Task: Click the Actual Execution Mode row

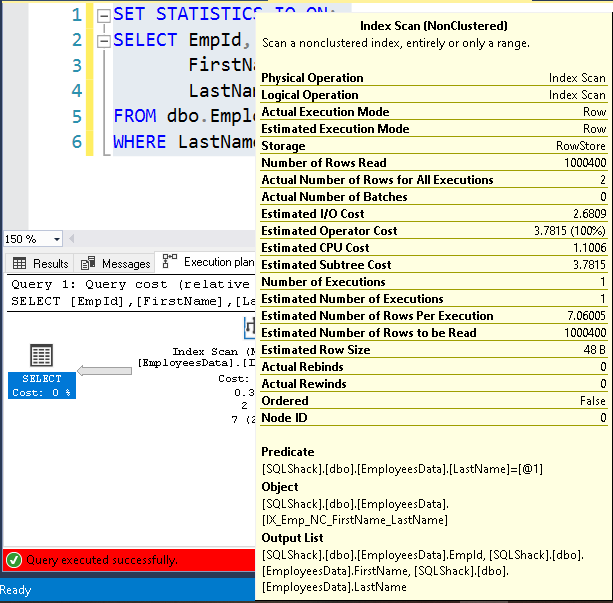Action: click(434, 112)
